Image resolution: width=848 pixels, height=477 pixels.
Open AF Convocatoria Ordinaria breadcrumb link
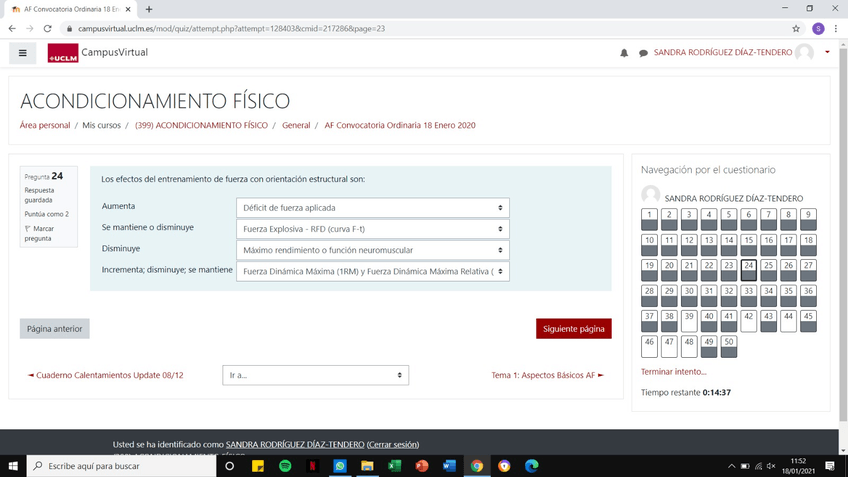[400, 125]
